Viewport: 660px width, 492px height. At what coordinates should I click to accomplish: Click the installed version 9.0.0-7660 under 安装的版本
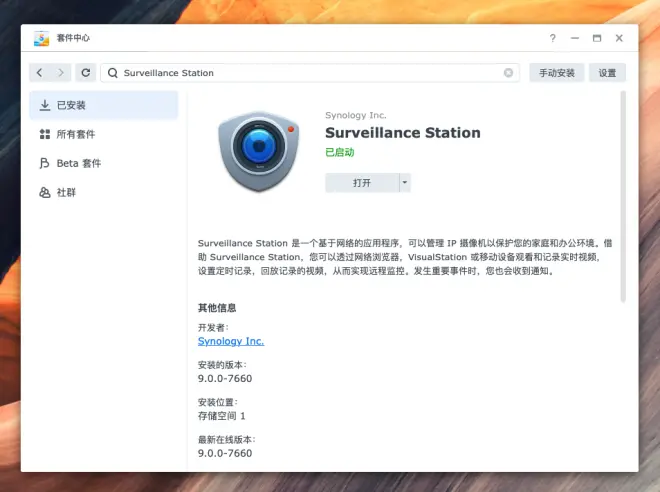click(x=225, y=378)
